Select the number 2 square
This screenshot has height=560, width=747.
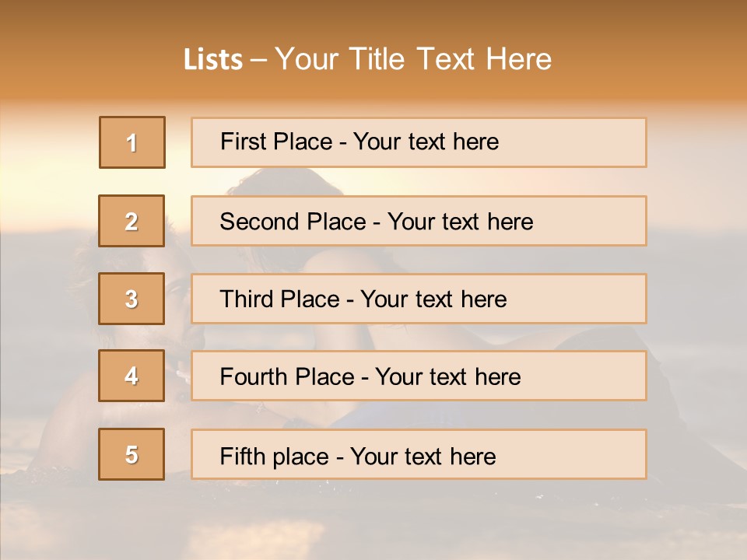click(x=132, y=221)
